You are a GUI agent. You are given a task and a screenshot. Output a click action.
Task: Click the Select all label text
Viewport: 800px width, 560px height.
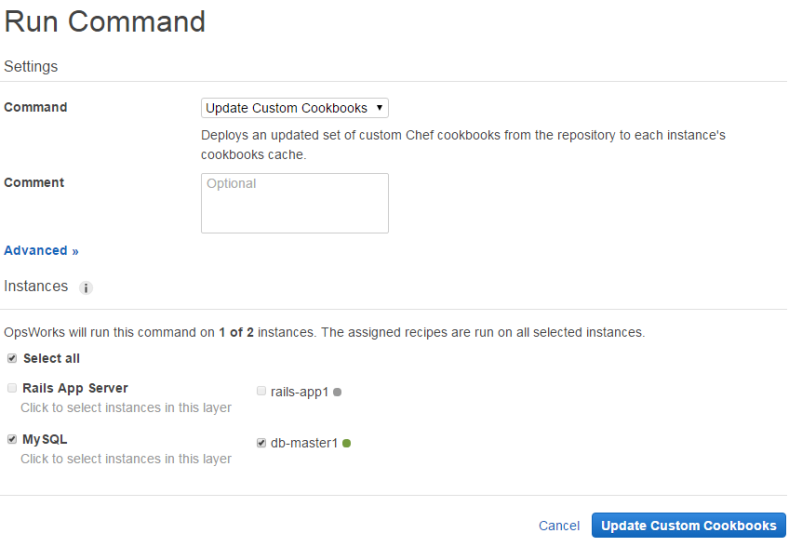tap(51, 358)
